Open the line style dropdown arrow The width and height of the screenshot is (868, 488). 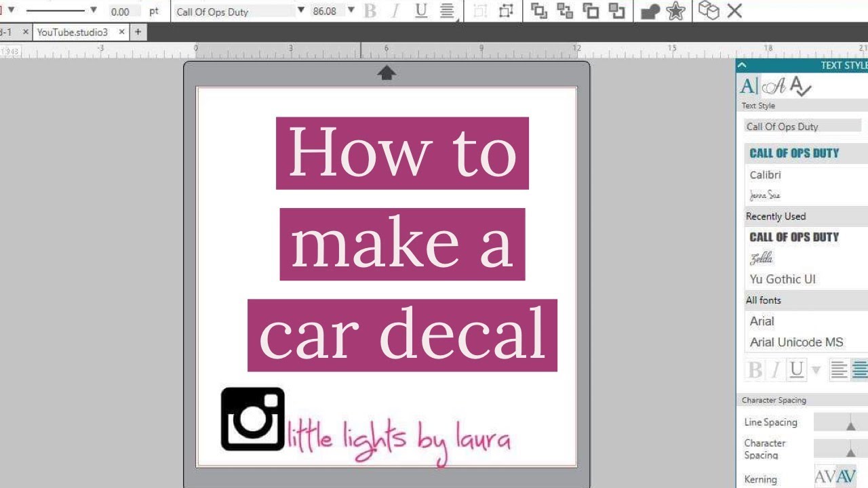[x=94, y=10]
